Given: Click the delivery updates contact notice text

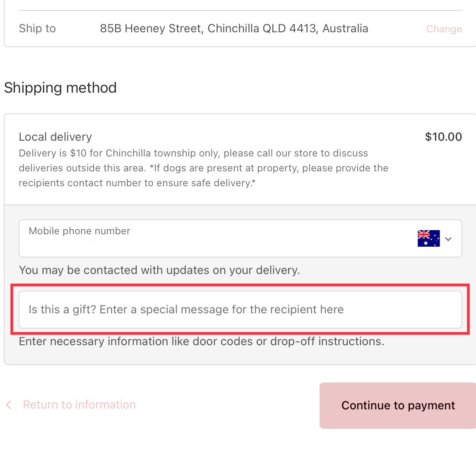Looking at the screenshot, I should coord(159,270).
